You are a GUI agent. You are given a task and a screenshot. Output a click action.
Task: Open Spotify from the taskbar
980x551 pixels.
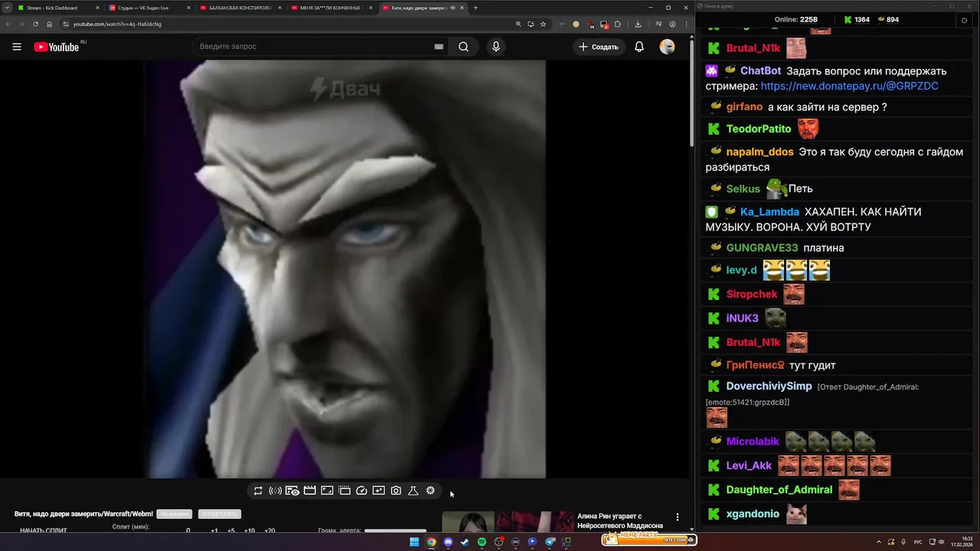coord(482,542)
